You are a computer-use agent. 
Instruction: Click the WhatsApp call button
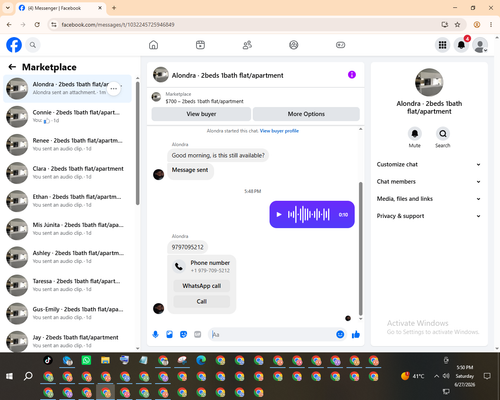pos(202,286)
